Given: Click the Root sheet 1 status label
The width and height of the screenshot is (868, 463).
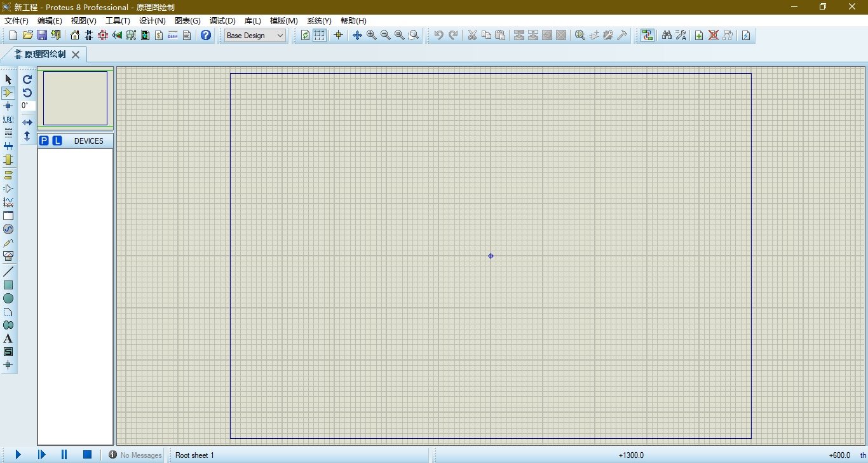Looking at the screenshot, I should point(194,455).
